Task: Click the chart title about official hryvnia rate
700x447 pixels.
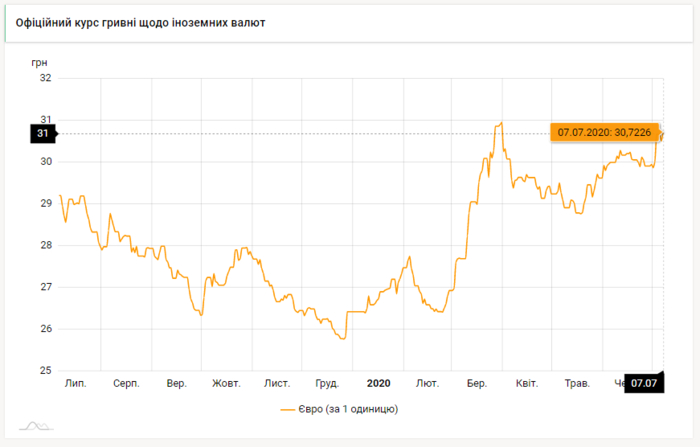Action: pos(141,21)
